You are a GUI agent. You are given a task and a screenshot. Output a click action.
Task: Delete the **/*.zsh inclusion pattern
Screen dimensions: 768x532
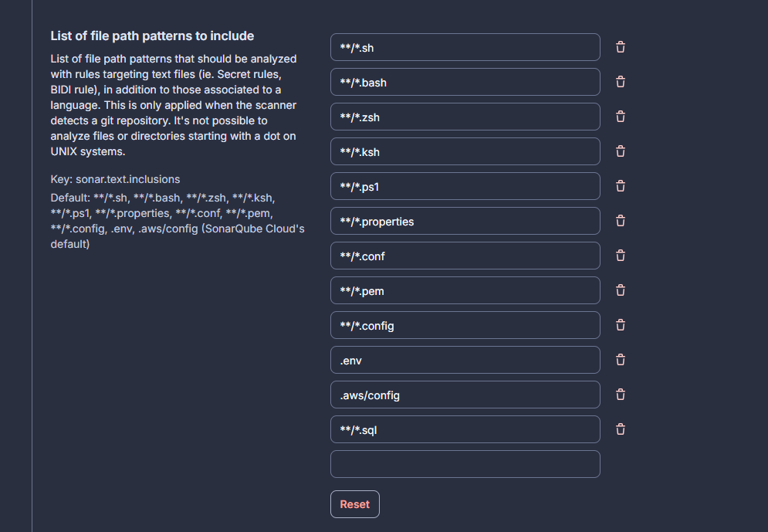pos(621,117)
